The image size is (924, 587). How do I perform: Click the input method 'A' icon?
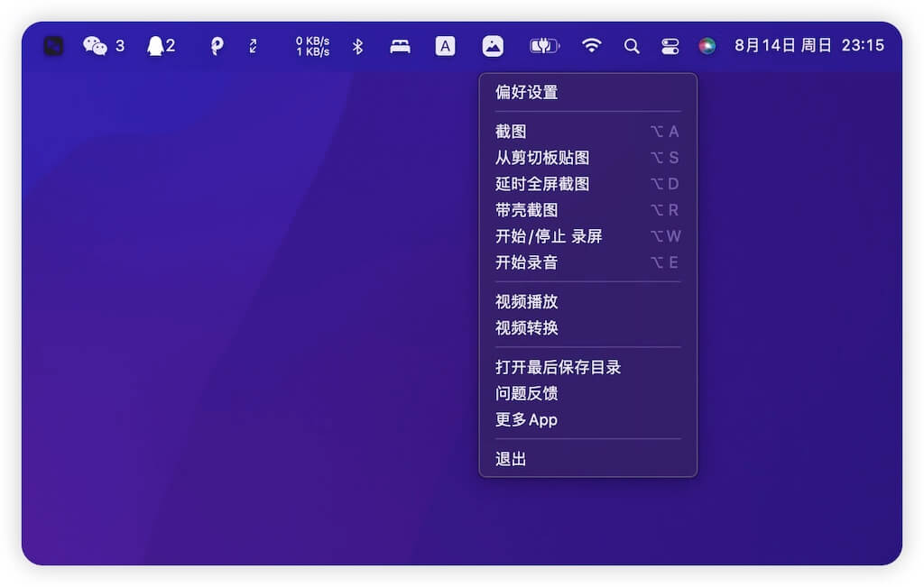tap(446, 46)
